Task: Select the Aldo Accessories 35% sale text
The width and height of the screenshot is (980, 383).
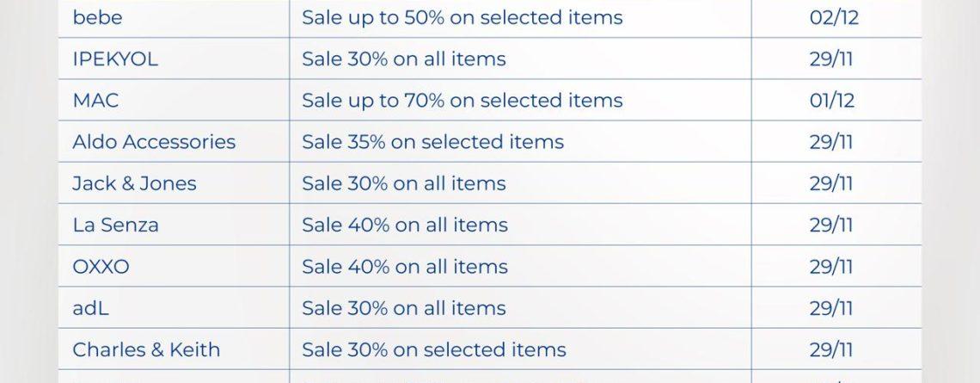Action: pos(432,141)
